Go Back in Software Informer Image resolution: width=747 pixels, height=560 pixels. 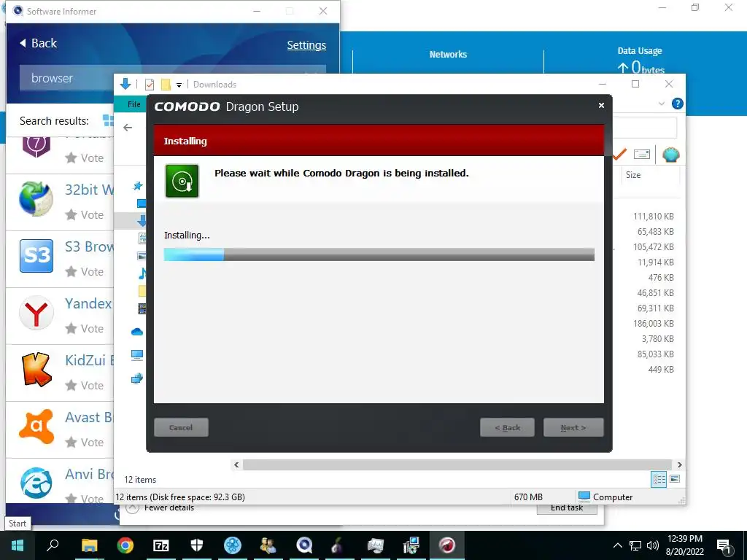38,43
